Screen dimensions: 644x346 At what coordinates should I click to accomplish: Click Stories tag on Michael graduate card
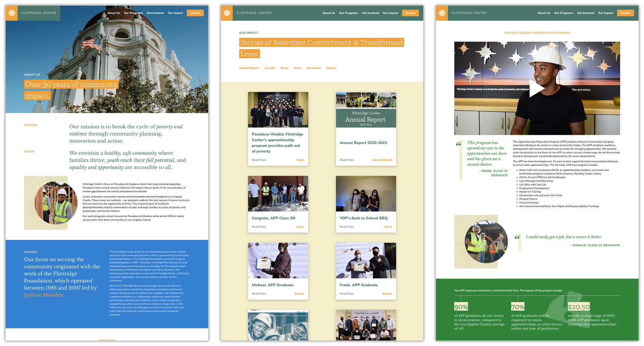point(300,294)
